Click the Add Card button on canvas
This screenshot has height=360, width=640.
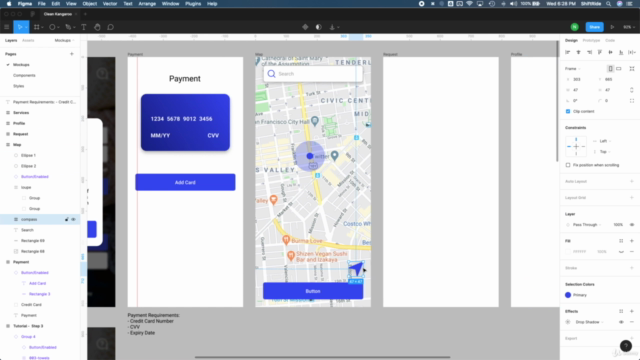click(x=185, y=182)
